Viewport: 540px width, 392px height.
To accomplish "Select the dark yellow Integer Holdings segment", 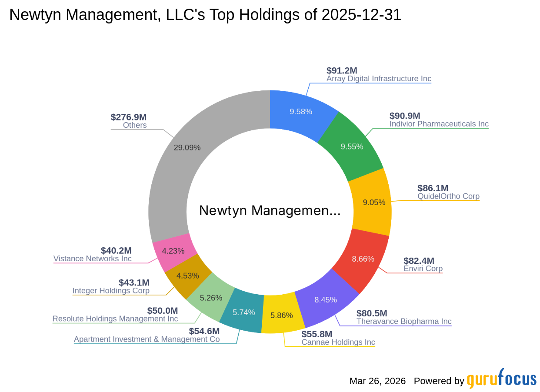I will coord(187,276).
